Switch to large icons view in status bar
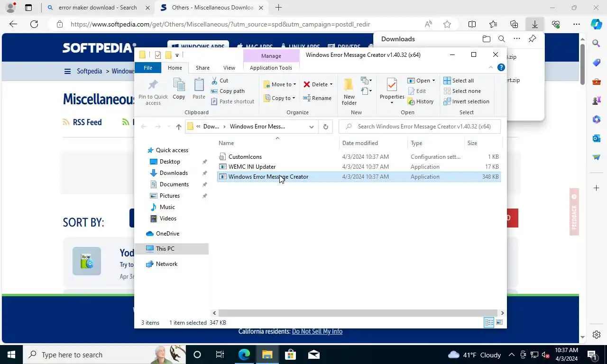The height and width of the screenshot is (364, 607). point(499,323)
